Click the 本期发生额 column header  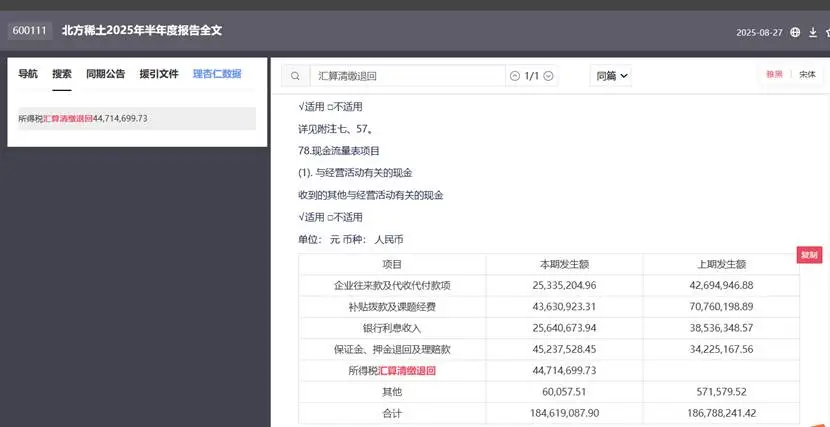point(564,264)
